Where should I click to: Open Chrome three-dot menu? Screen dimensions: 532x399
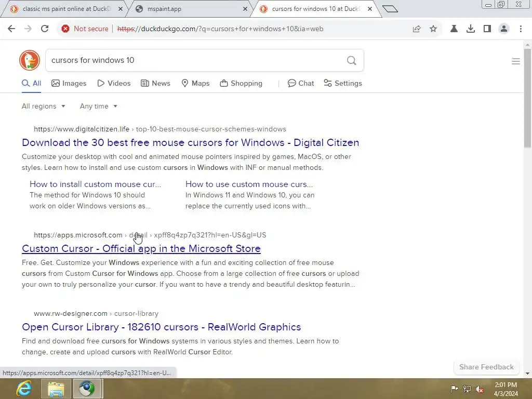(x=521, y=29)
